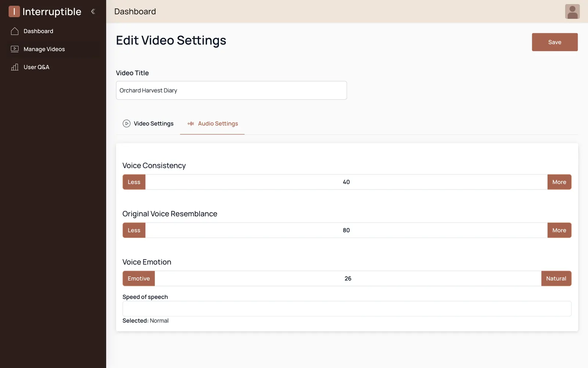This screenshot has width=588, height=368.
Task: Open Manage Videos in the sidebar
Action: tap(53, 49)
